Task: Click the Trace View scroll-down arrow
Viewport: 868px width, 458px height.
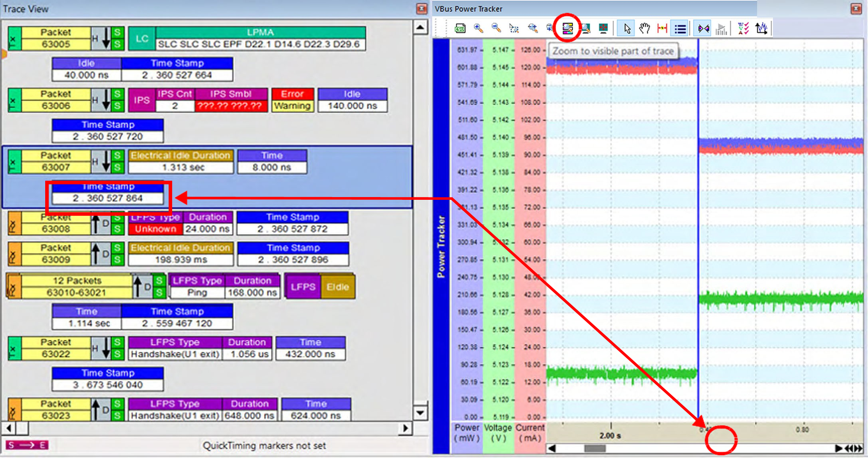Action: pos(420,412)
